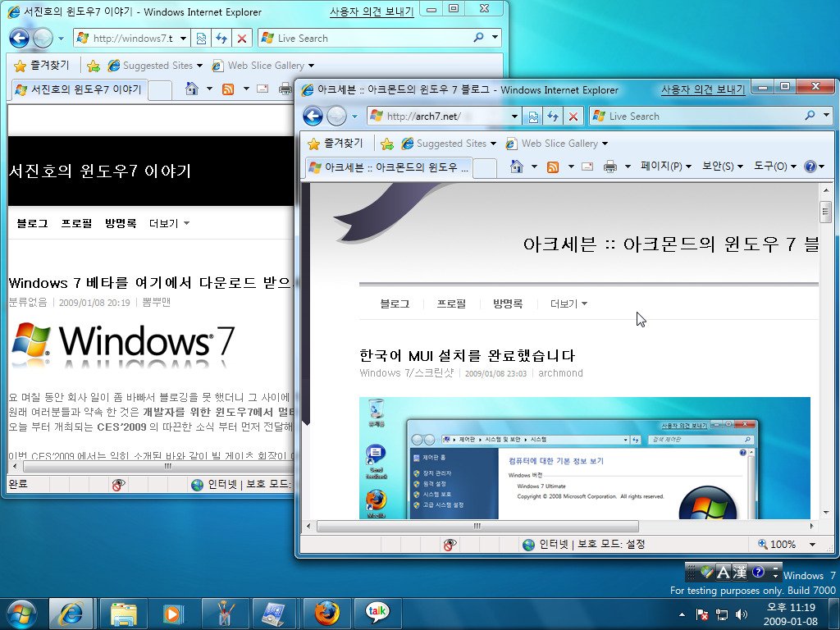Select 아크세븐 tab in front IE window
Screen dimensions: 840x630
pyautogui.click(x=390, y=167)
